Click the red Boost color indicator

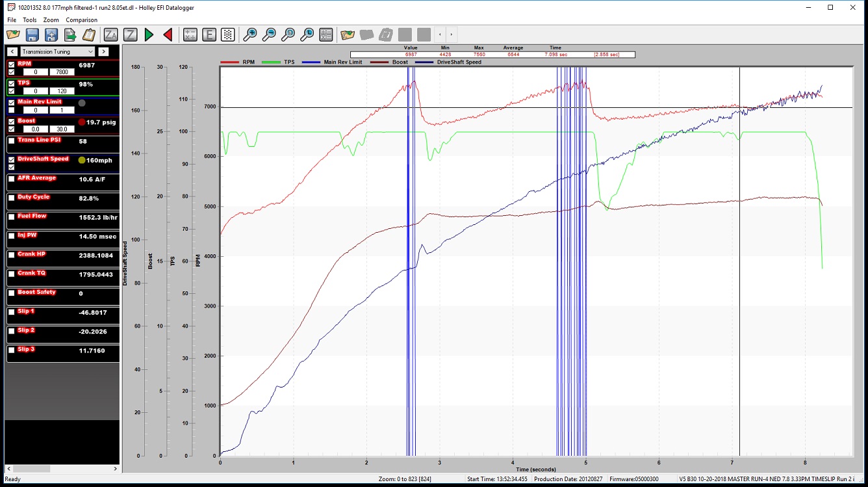82,122
